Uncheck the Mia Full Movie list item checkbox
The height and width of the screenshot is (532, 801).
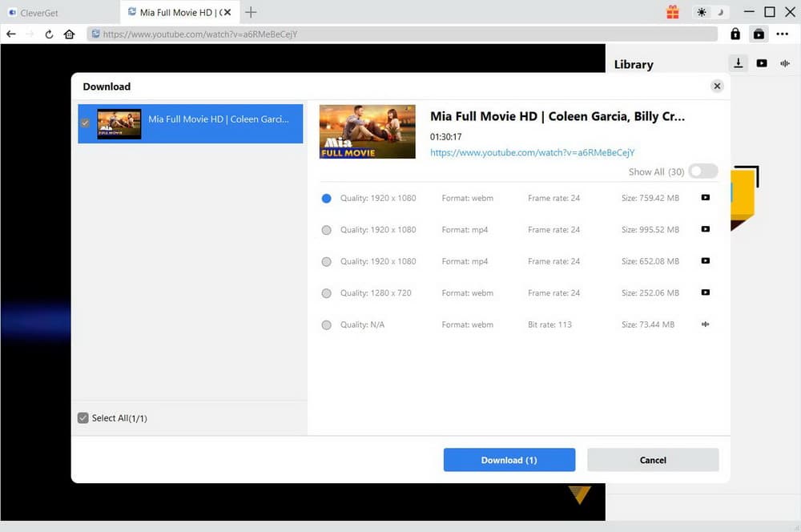[85, 123]
